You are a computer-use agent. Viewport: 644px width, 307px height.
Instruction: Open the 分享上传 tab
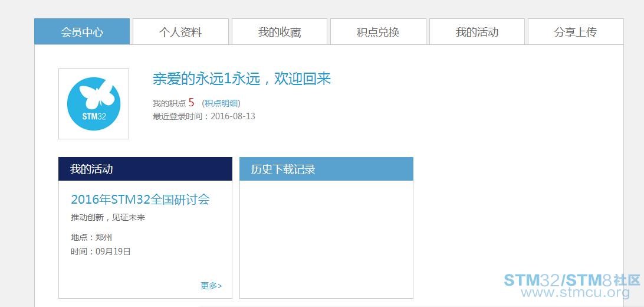click(576, 32)
